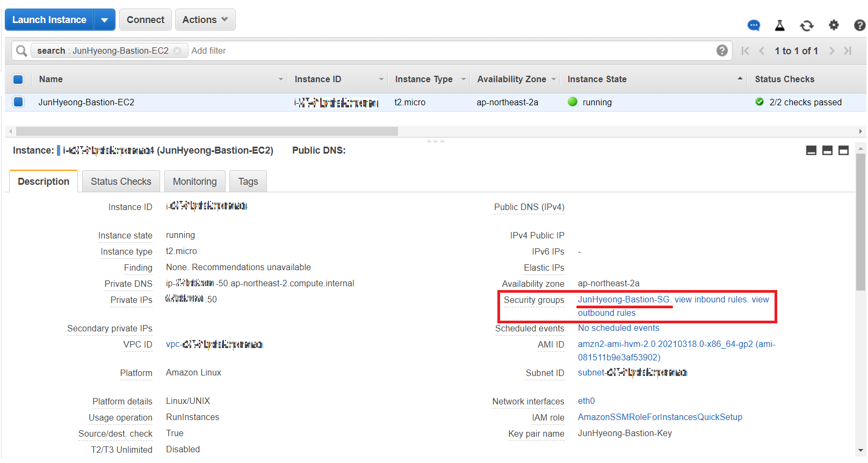
Task: Open the Name column filter arrow
Action: [x=280, y=79]
